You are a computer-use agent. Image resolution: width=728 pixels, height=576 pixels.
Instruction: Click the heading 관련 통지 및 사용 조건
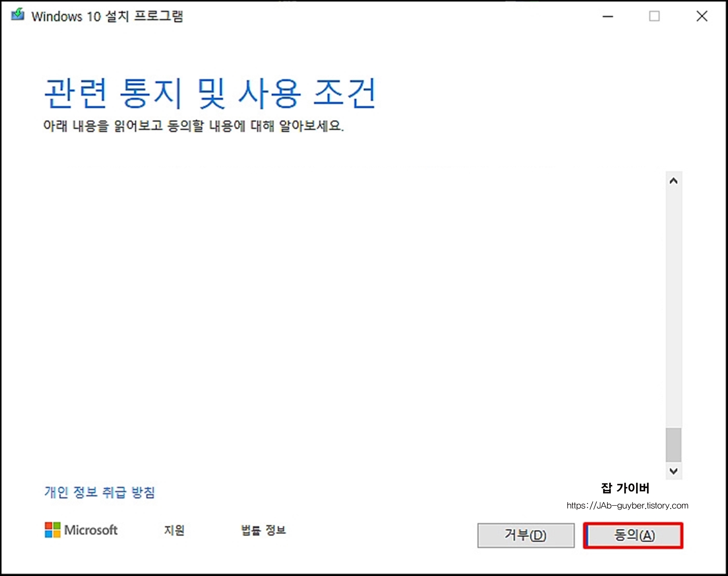(210, 93)
